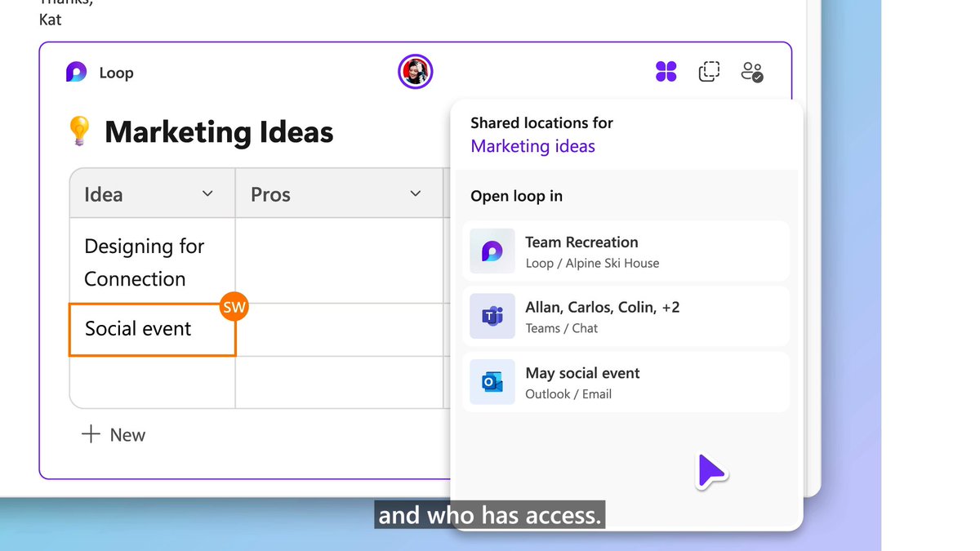The width and height of the screenshot is (980, 551).
Task: Click the copy component icon
Action: 709,72
